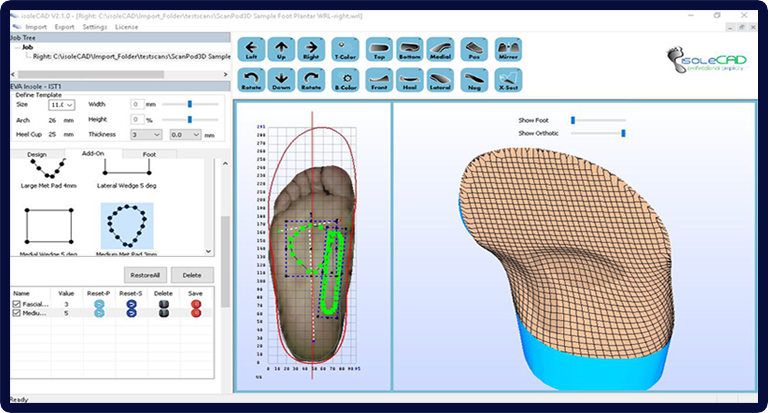Click the Name column header
The width and height of the screenshot is (769, 413).
click(21, 293)
